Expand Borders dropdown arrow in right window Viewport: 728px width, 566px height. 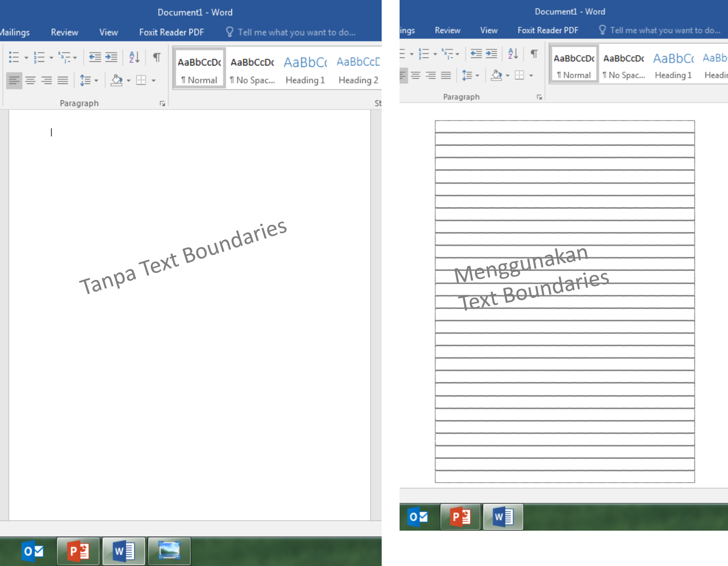pyautogui.click(x=531, y=75)
